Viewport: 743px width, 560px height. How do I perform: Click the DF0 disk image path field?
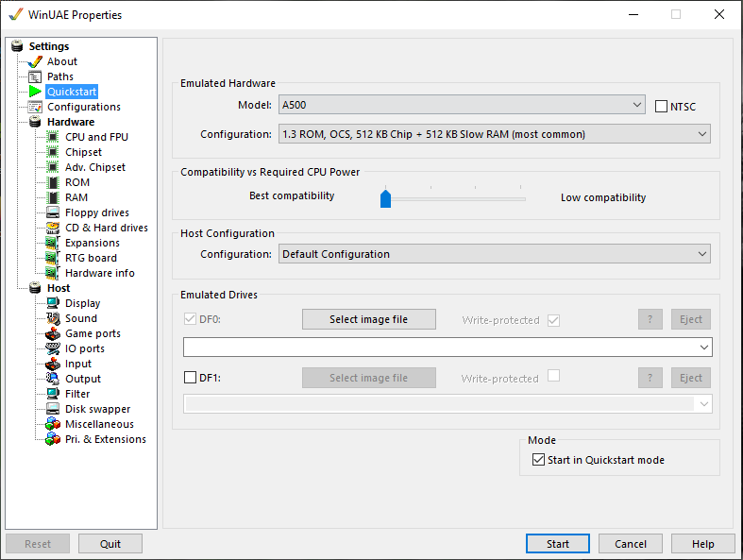(x=439, y=348)
